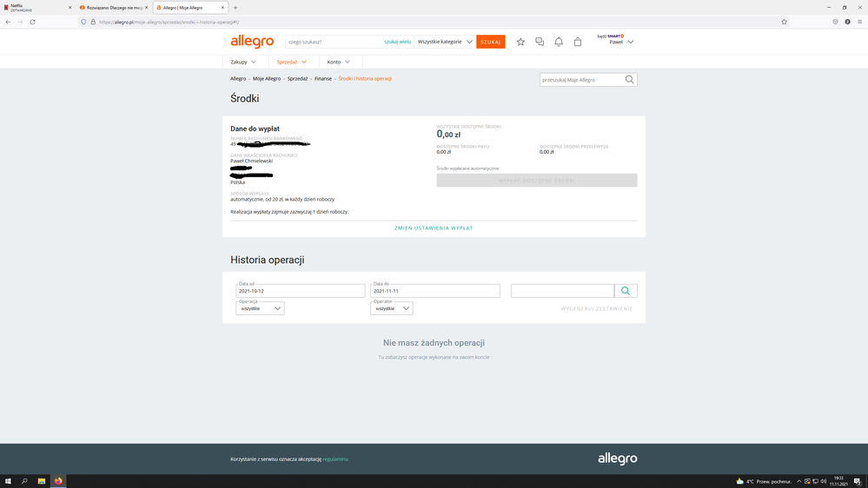Open the favorites star icon
The width and height of the screenshot is (868, 488).
520,42
